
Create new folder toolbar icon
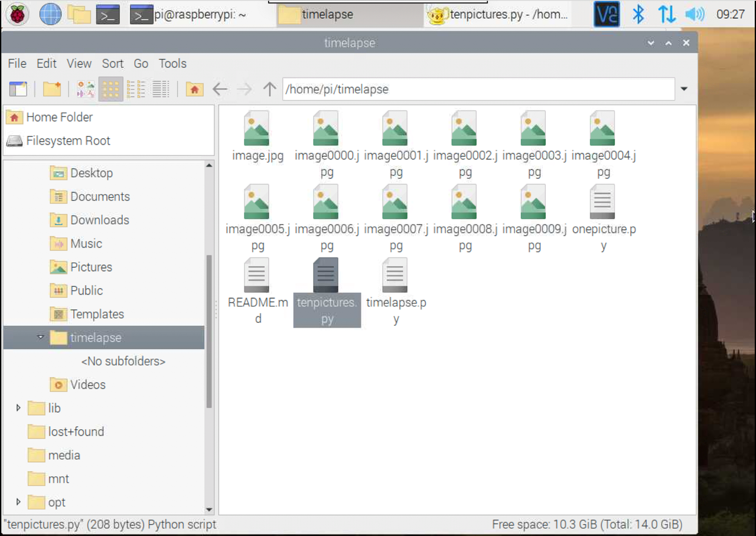tap(52, 89)
